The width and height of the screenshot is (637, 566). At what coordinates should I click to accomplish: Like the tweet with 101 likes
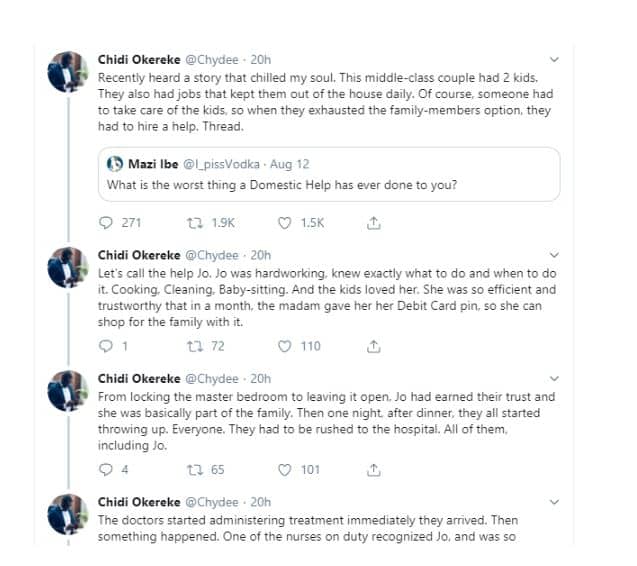[x=283, y=469]
